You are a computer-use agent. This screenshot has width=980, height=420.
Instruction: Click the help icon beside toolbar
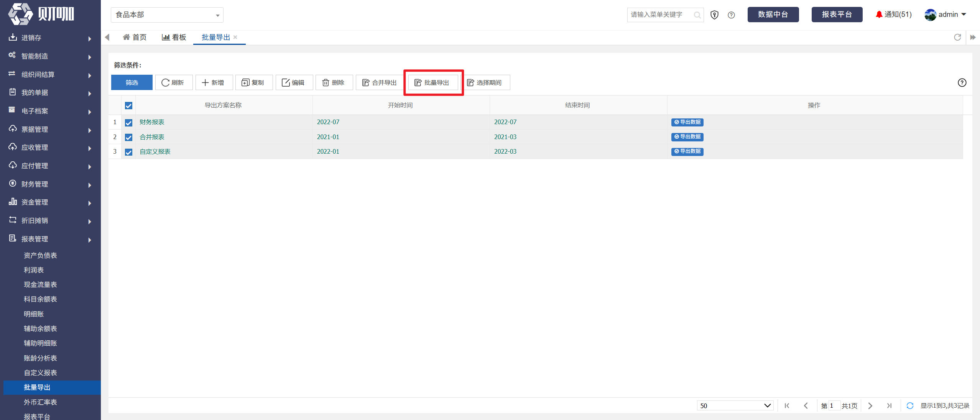point(962,82)
